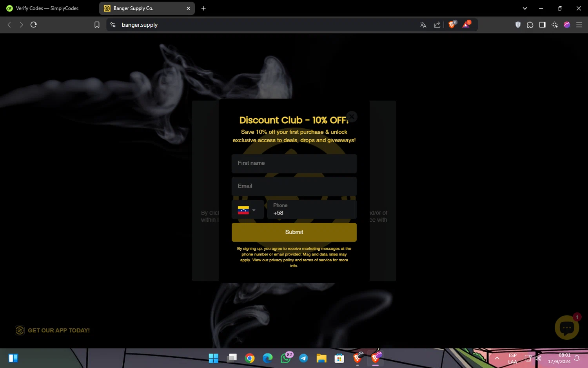588x368 pixels.
Task: Open the clock showing 08:01
Action: 559,359
